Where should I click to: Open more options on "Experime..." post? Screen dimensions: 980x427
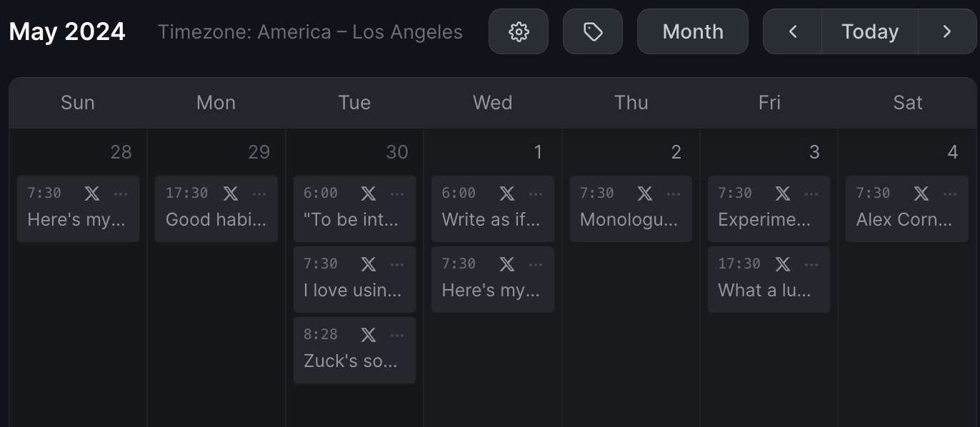click(x=811, y=194)
